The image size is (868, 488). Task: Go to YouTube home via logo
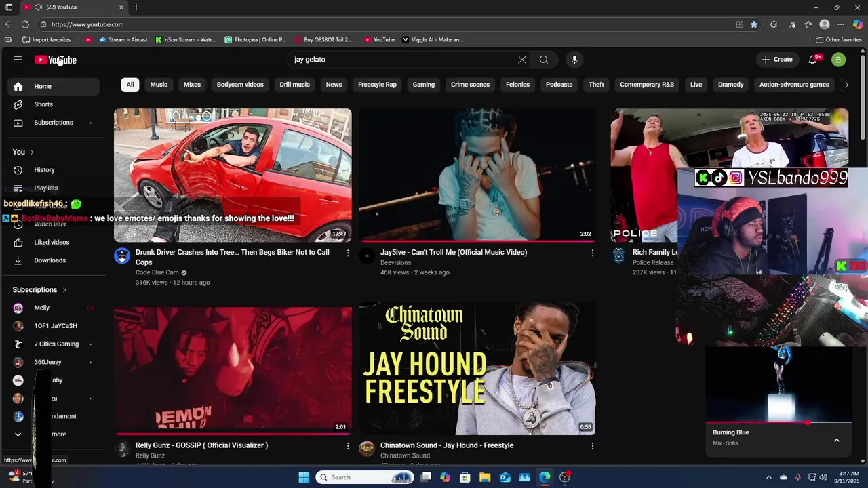coord(56,60)
